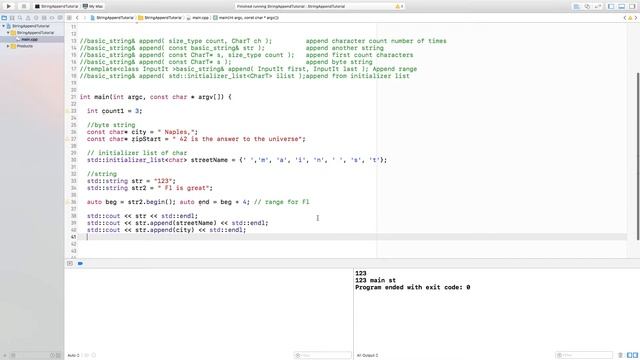The height and width of the screenshot is (360, 640).
Task: Switch to the Standard editor
Action: click(576, 7)
